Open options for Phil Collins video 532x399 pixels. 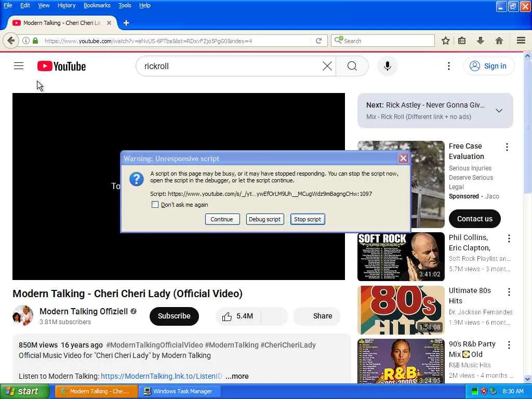(x=509, y=238)
